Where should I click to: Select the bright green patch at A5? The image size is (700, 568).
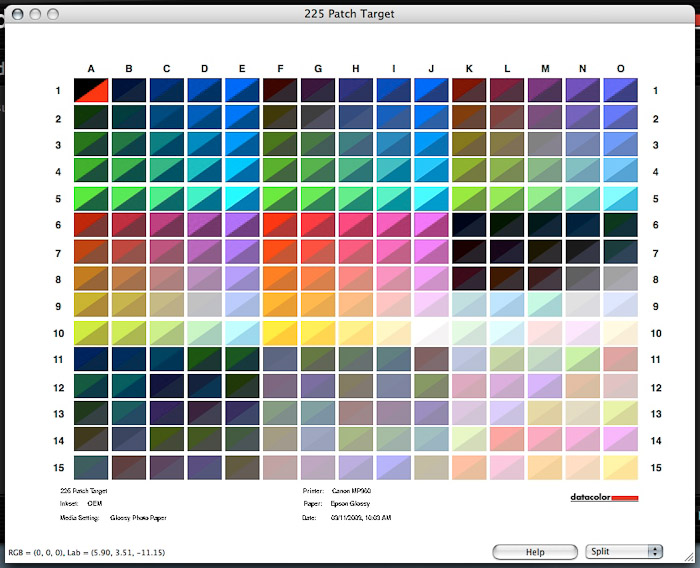pyautogui.click(x=91, y=198)
